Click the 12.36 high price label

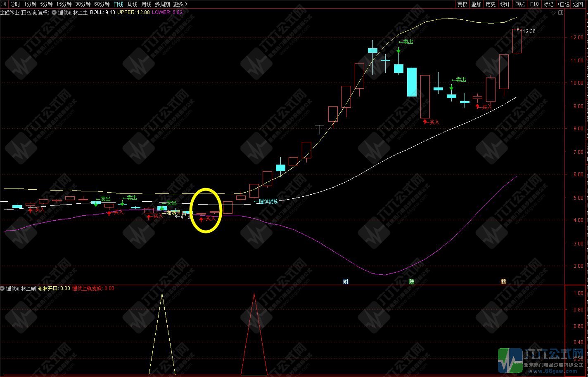[x=529, y=31]
